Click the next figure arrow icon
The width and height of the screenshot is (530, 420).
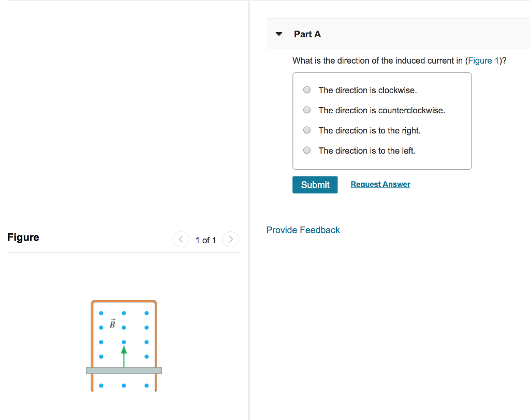click(x=231, y=239)
